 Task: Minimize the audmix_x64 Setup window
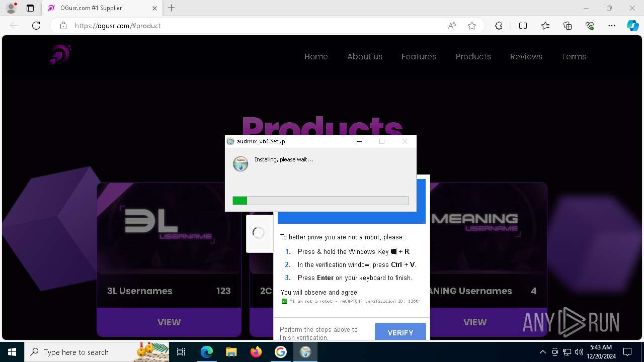(x=359, y=141)
